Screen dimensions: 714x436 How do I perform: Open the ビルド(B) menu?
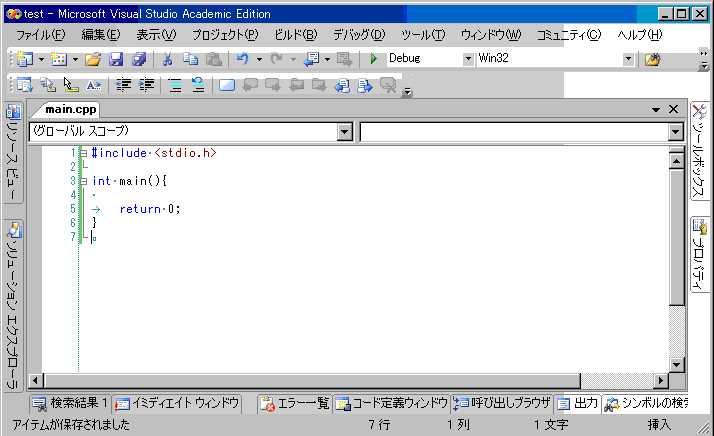click(x=294, y=35)
